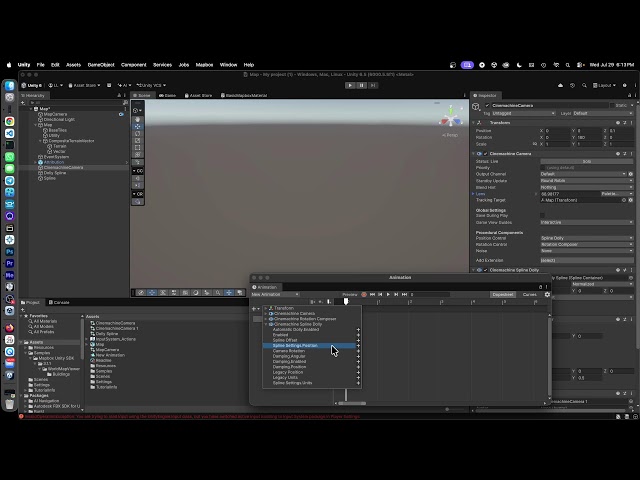Go to next keyframe in Animation window
Viewport: 640px width, 480px height.
[396, 294]
